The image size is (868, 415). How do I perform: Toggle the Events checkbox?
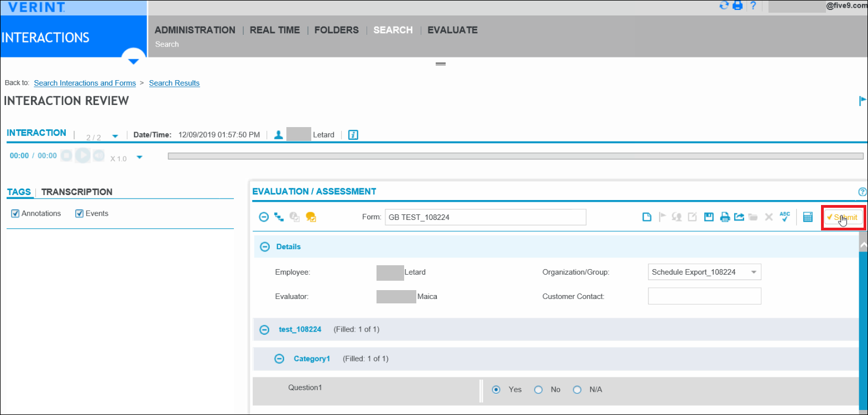pos(79,213)
